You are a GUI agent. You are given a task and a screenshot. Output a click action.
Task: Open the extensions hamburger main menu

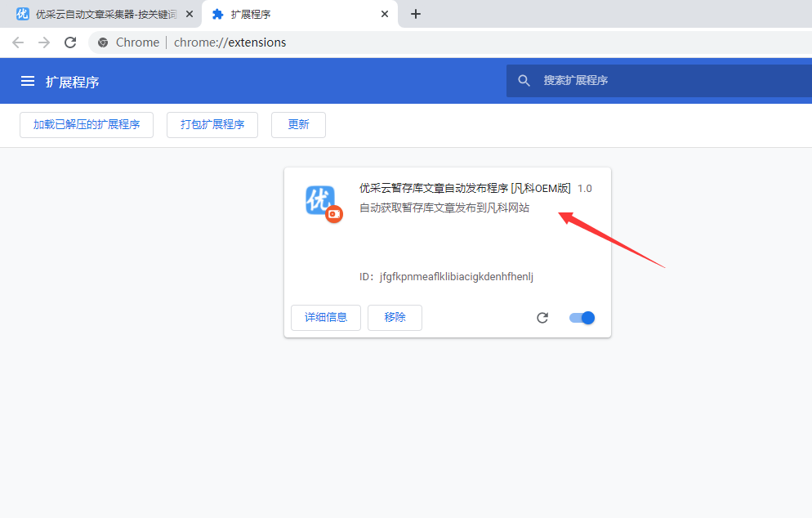[28, 81]
